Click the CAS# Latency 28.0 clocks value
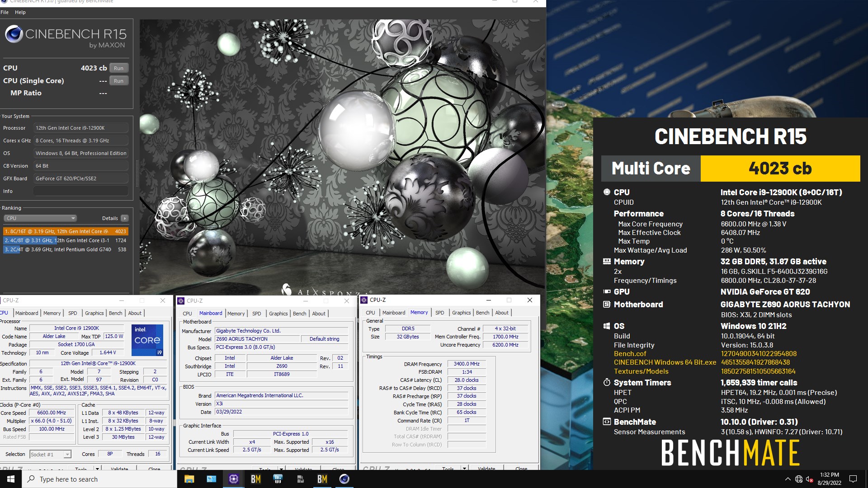The image size is (868, 488). [467, 380]
